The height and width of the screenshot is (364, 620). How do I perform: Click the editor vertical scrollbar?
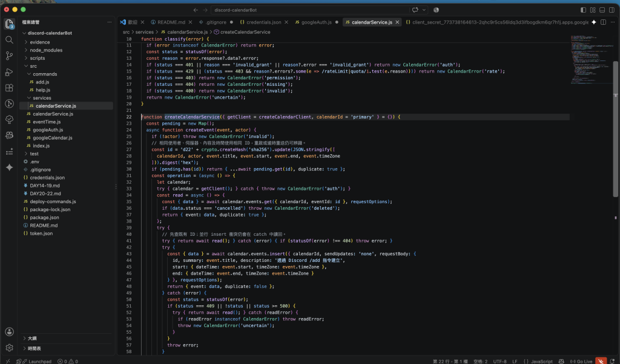tap(615, 129)
